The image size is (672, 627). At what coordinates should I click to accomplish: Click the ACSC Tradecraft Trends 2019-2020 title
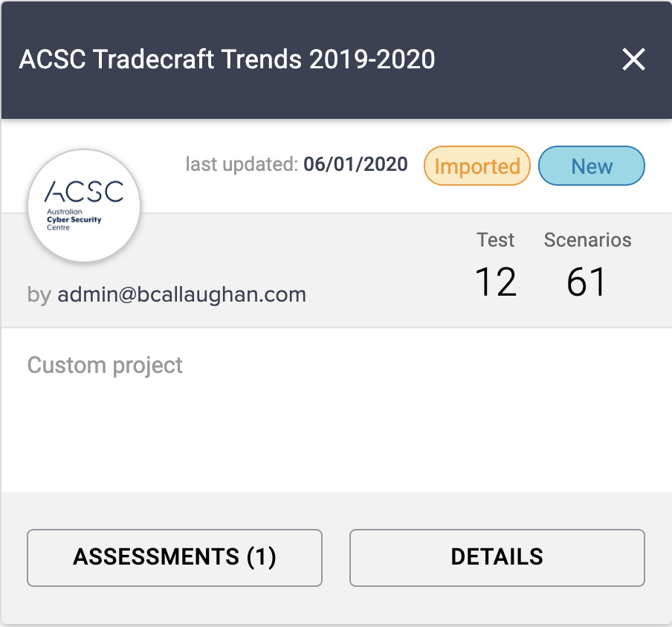[x=227, y=59]
